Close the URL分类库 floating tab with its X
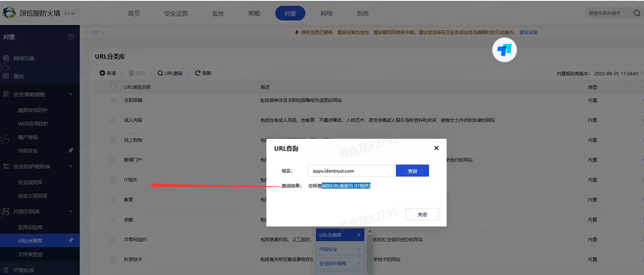 coord(358,235)
